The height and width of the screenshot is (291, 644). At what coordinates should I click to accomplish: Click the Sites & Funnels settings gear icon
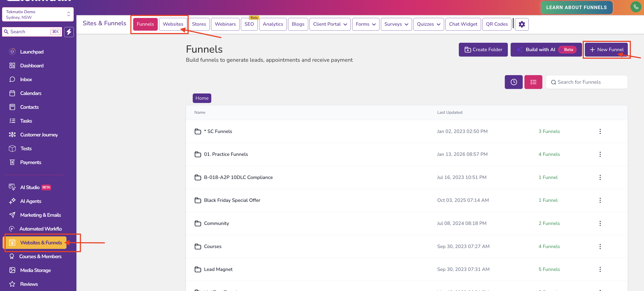pyautogui.click(x=522, y=24)
